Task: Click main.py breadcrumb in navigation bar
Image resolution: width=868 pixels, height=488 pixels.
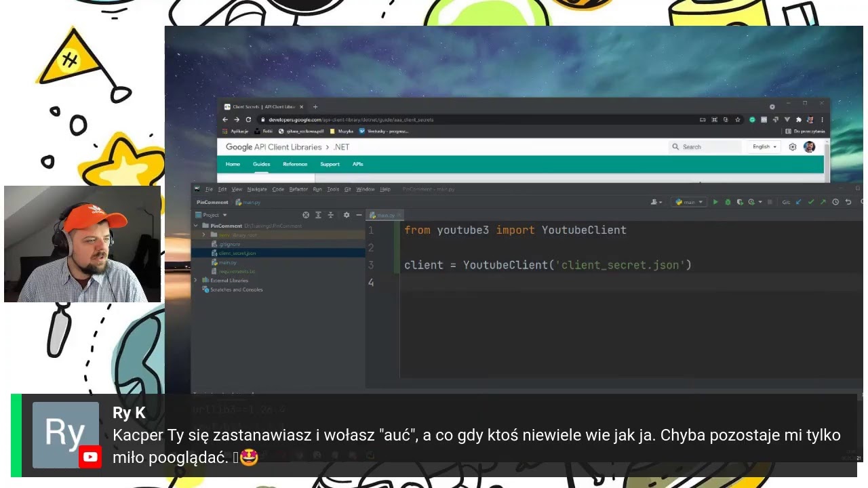Action: [x=248, y=202]
